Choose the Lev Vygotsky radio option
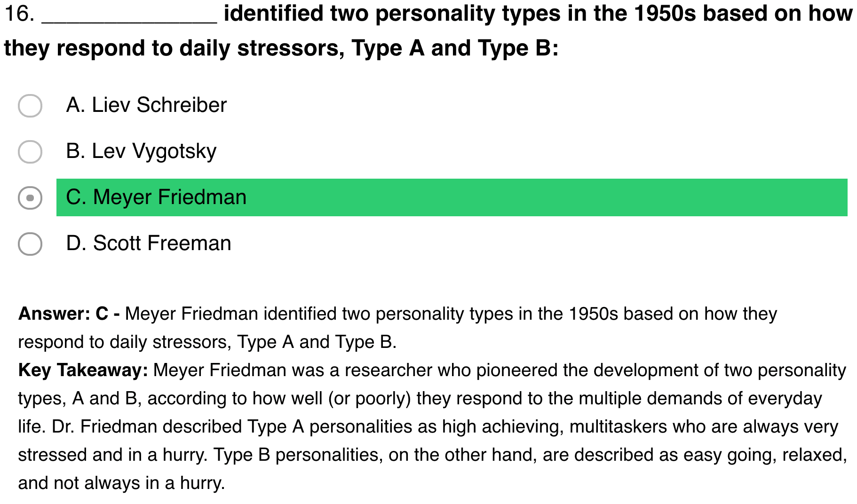This screenshot has width=857, height=504. point(30,151)
